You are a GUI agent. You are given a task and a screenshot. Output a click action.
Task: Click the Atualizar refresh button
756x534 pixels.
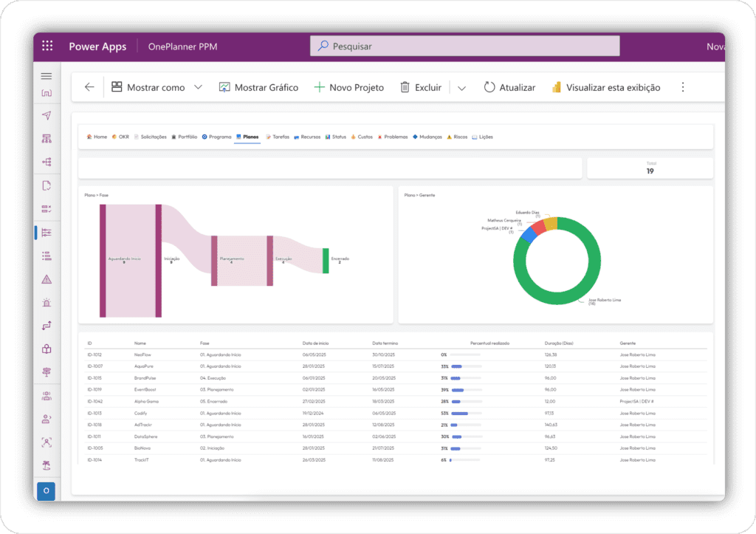(509, 87)
